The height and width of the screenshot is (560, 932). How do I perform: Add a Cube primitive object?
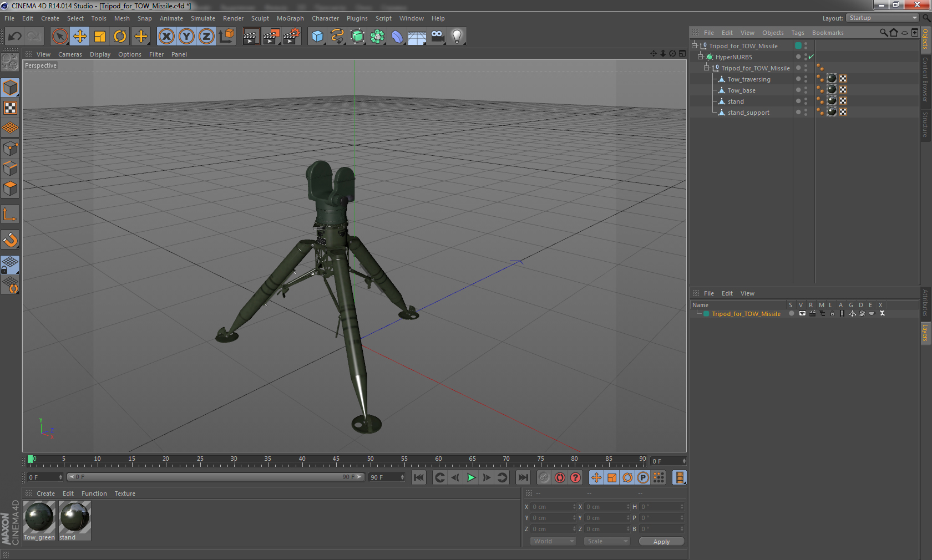[x=317, y=37]
